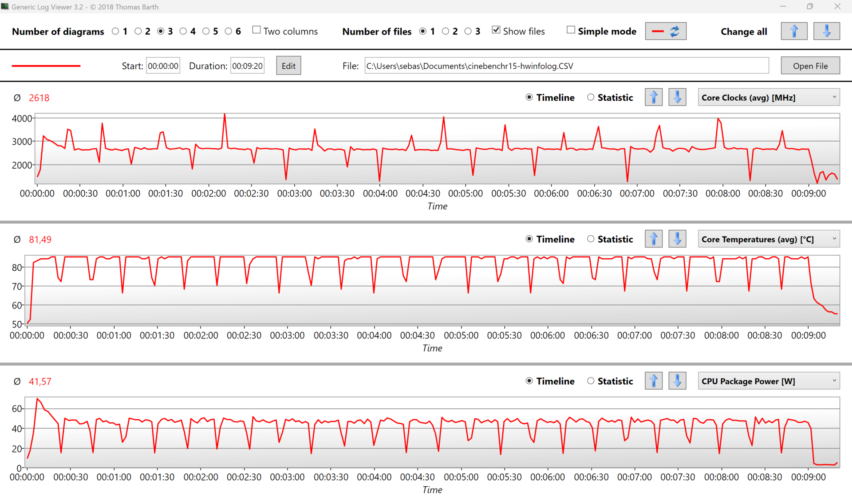This screenshot has width=852, height=504.
Task: Click up arrow for CPU Package Power diagram
Action: (653, 381)
